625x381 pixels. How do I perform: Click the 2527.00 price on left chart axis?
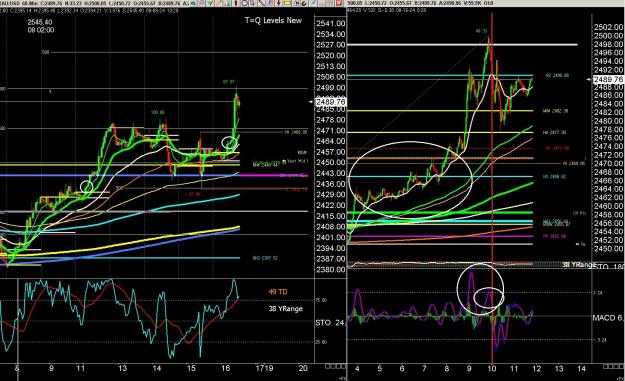(330, 45)
